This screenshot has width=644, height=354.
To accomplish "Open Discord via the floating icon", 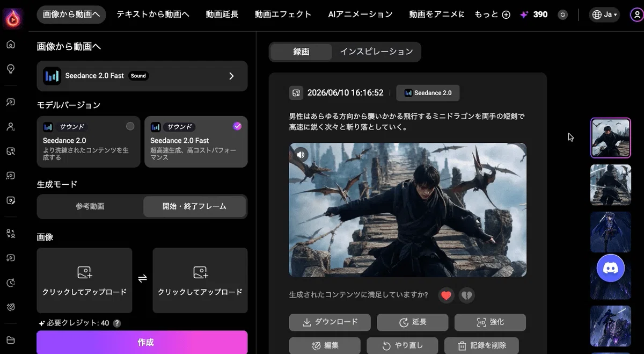I will (x=611, y=268).
